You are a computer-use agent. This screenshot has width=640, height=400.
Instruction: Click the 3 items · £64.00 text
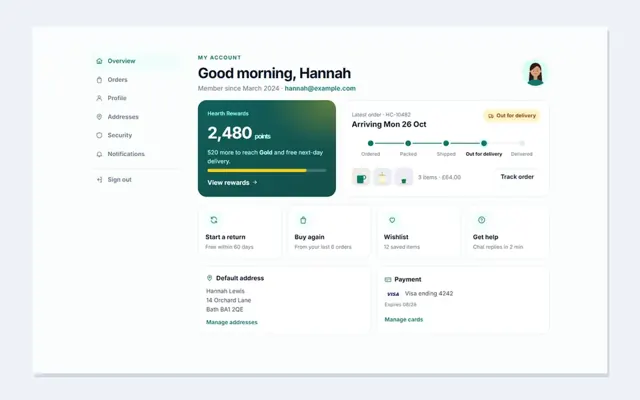point(440,178)
